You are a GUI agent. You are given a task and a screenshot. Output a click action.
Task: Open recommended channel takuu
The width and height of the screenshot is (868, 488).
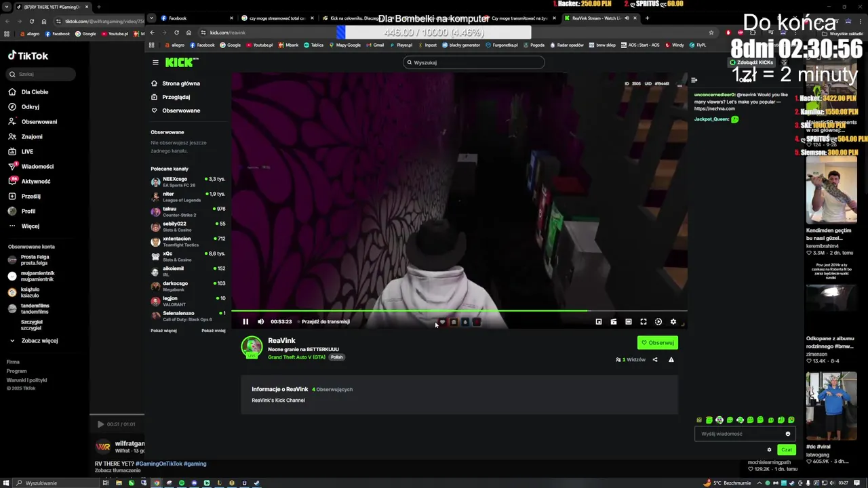pyautogui.click(x=188, y=211)
